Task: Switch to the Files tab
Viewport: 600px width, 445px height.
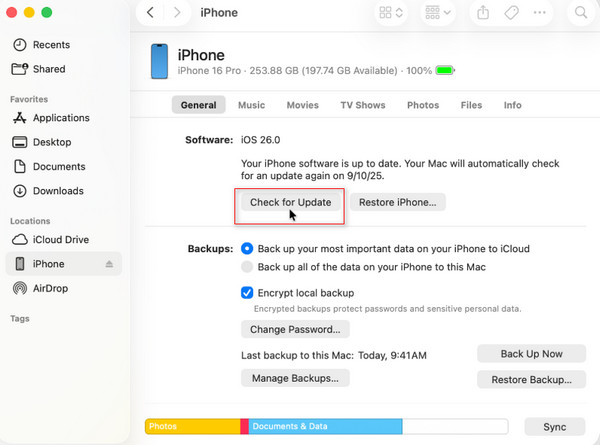Action: click(x=471, y=105)
